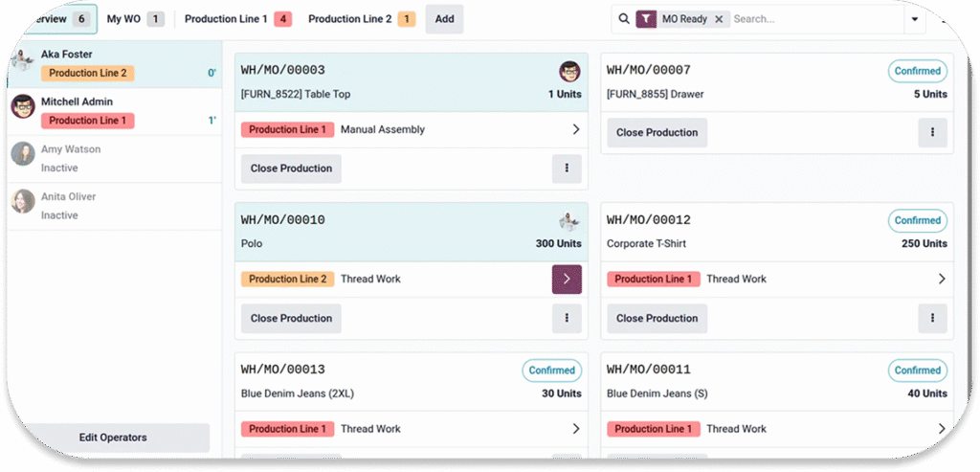The height and width of the screenshot is (472, 980).
Task: Click the MO Ready filter funnel icon
Action: pos(646,19)
